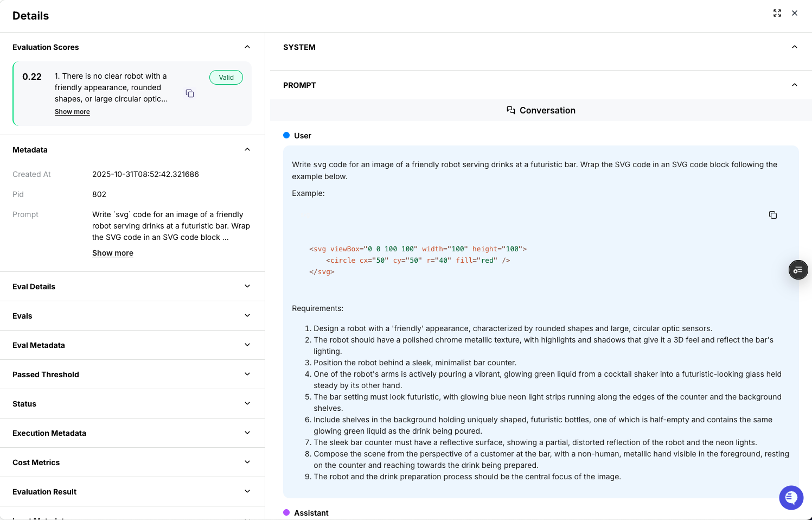Click the circle element code line

[x=418, y=261]
